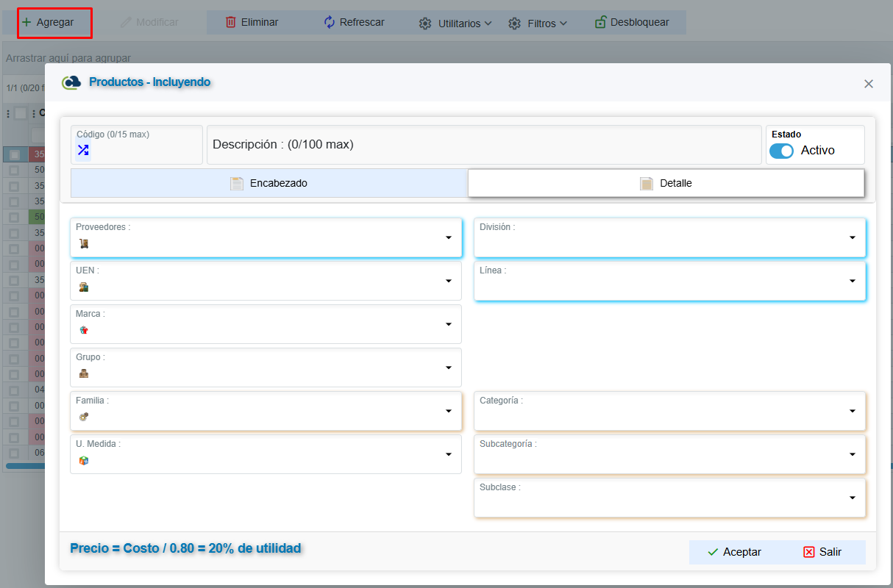Switch to the Detalle tab
The height and width of the screenshot is (588, 893).
click(666, 183)
